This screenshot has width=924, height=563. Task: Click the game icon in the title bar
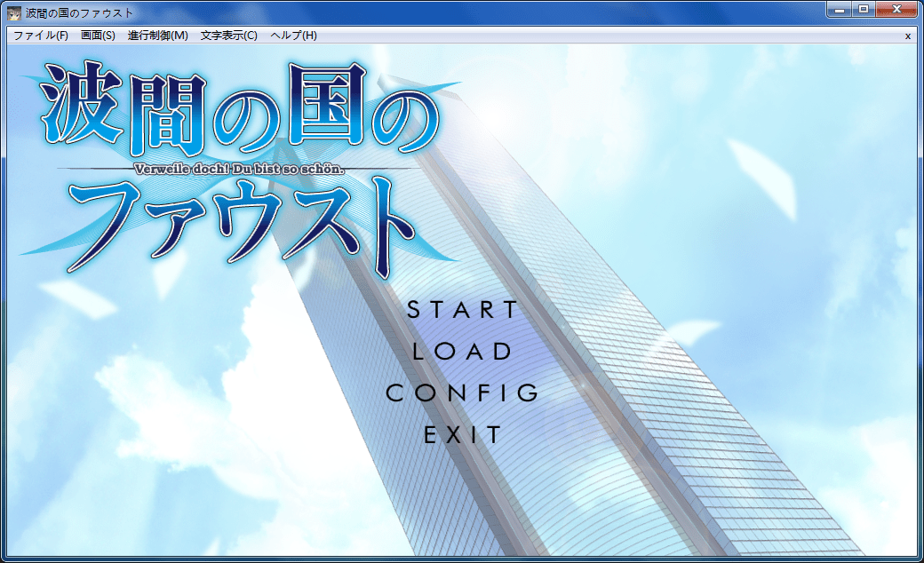[x=14, y=12]
